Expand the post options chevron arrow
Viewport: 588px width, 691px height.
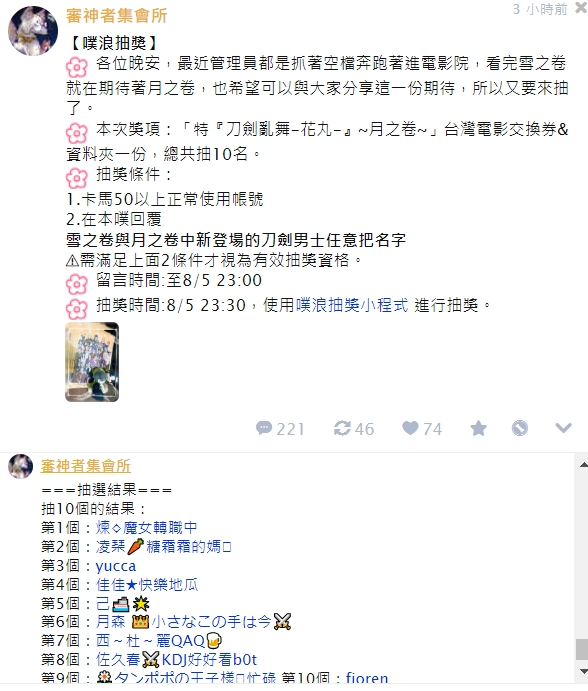[563, 428]
